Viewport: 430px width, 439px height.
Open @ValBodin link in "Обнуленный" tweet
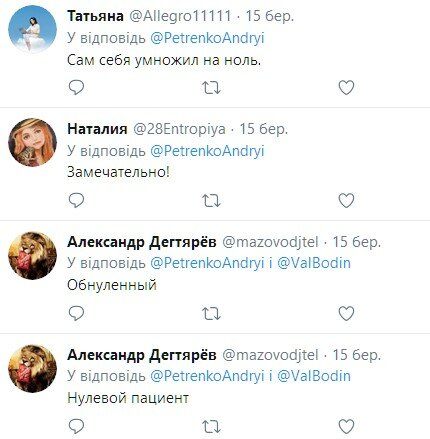click(314, 263)
